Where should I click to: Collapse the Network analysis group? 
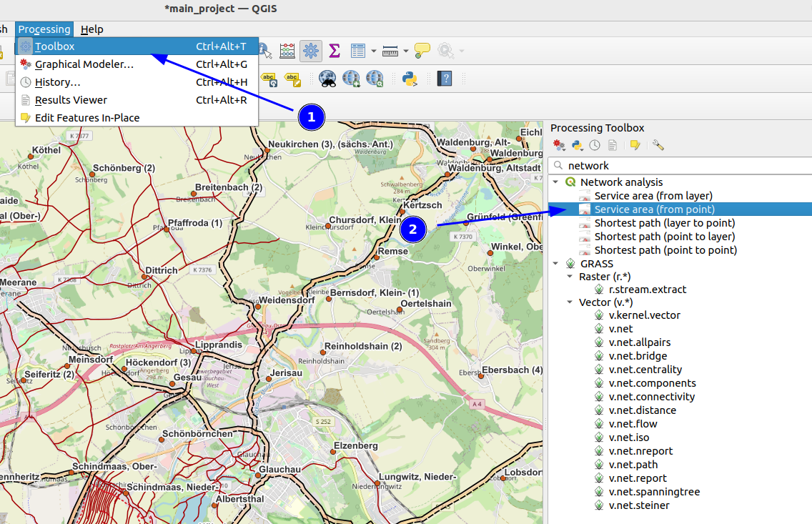tap(555, 182)
